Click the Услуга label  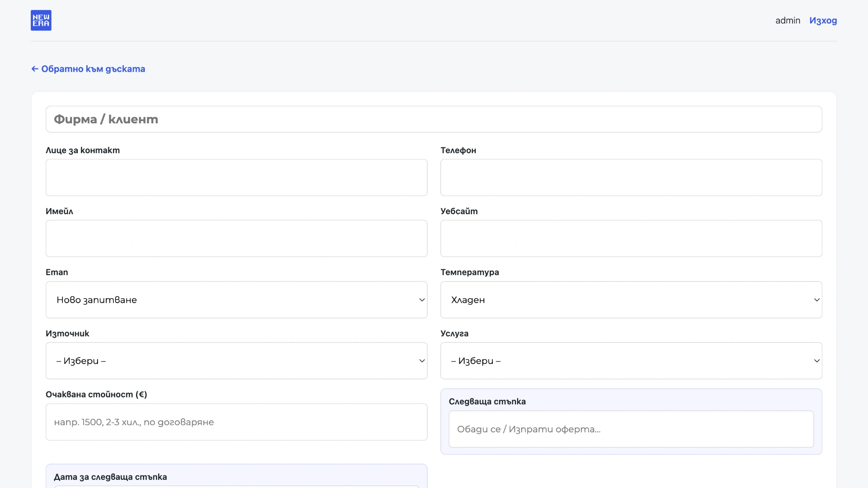[x=454, y=333]
